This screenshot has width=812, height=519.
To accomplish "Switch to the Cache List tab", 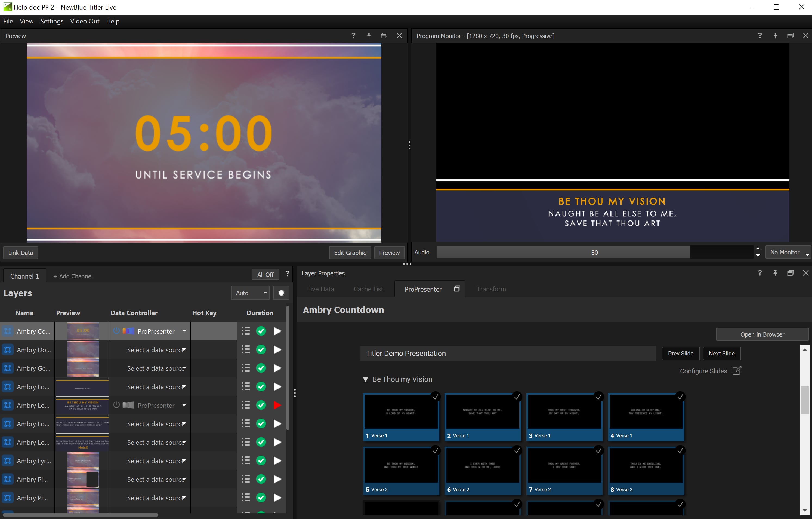I will click(x=368, y=289).
